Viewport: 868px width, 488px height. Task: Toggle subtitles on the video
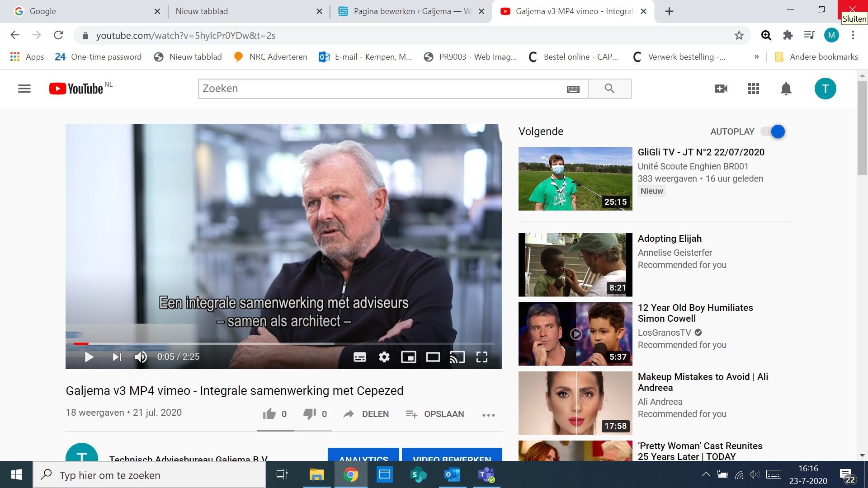click(360, 357)
